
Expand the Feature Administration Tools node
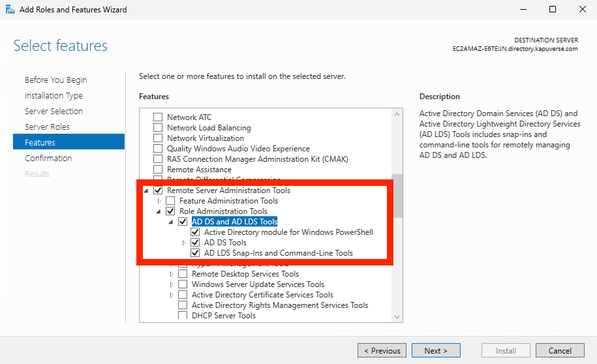click(159, 201)
